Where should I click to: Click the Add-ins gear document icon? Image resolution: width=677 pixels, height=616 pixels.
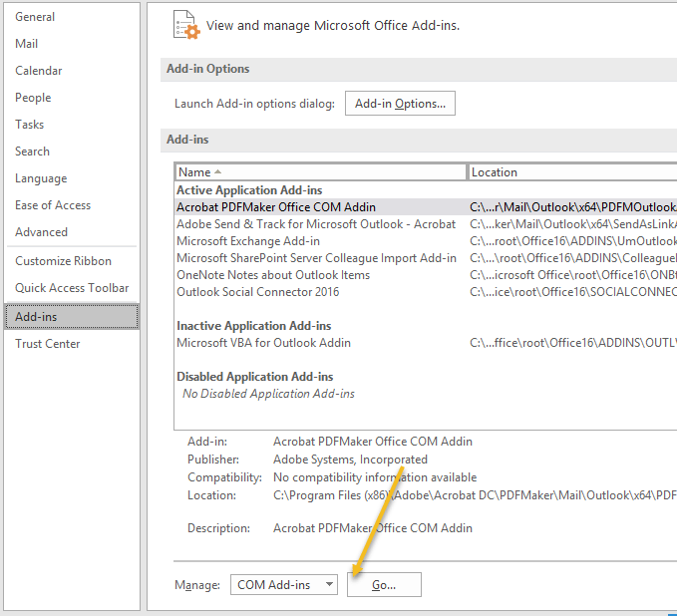(x=186, y=25)
